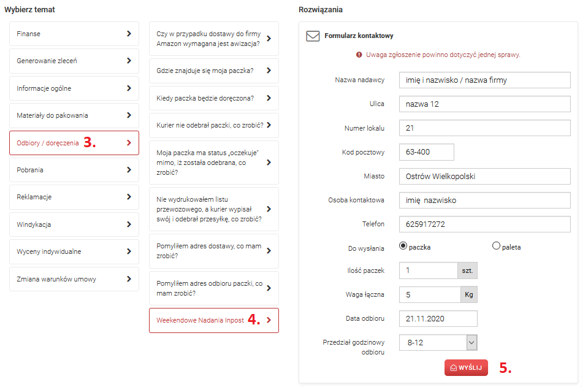The image size is (588, 387).
Task: Select the paleta radio button
Action: 496,246
